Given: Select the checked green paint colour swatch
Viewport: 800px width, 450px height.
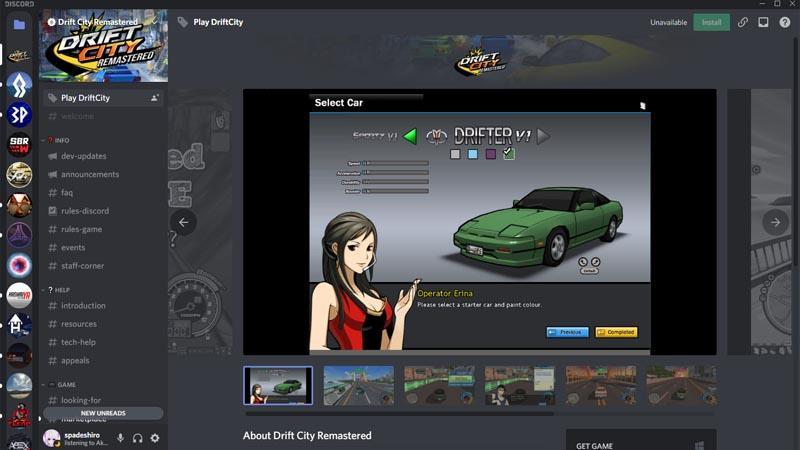Looking at the screenshot, I should point(509,153).
